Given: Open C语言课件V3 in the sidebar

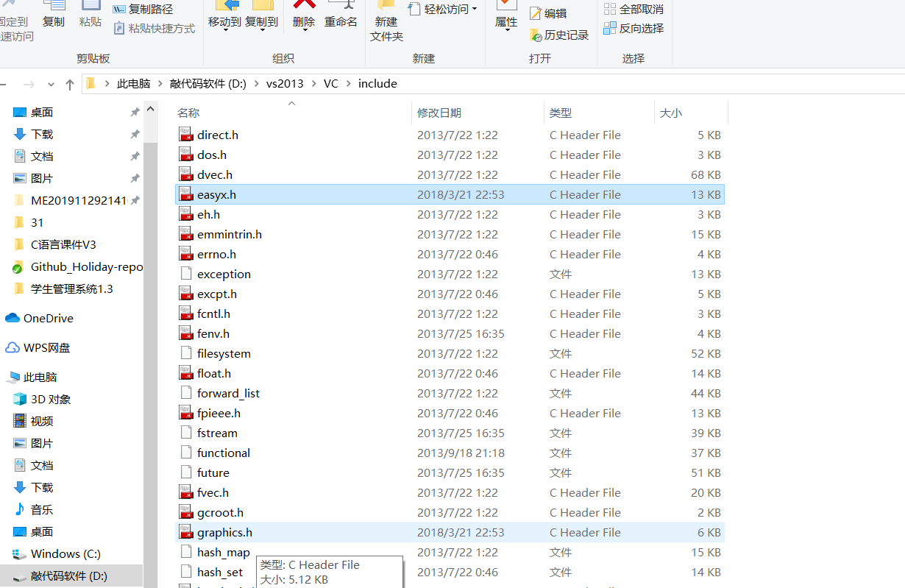Looking at the screenshot, I should click(55, 244).
